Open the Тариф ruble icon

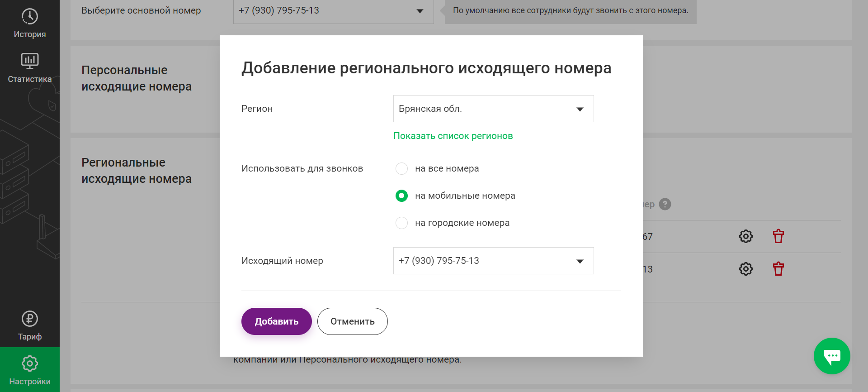(x=30, y=319)
